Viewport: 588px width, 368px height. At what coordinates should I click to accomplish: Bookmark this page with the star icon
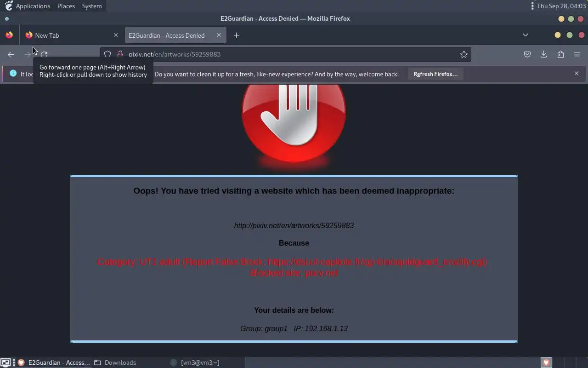(464, 54)
